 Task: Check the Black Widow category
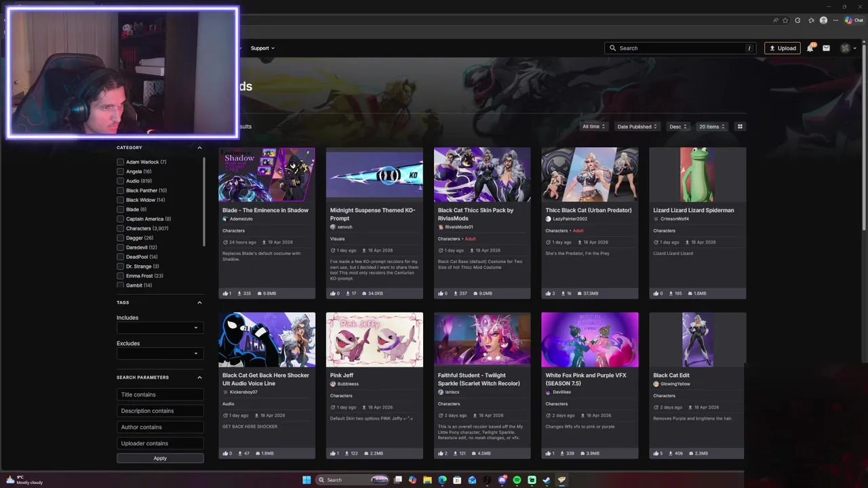click(x=120, y=200)
